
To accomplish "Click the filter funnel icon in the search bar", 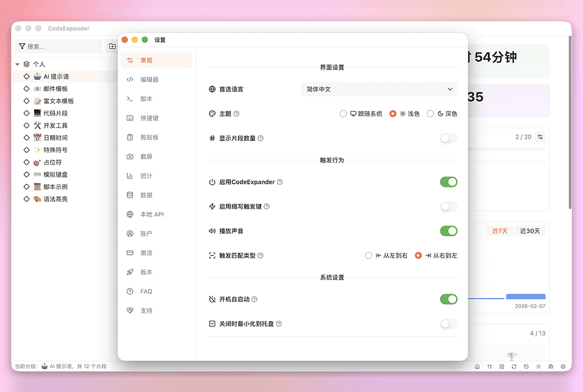I will [x=22, y=47].
